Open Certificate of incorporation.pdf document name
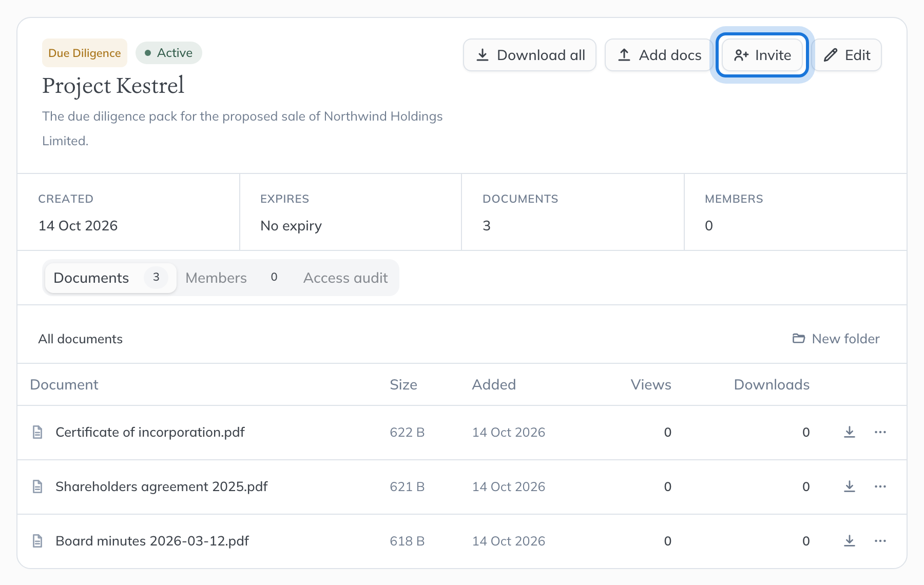The width and height of the screenshot is (924, 585). click(150, 432)
